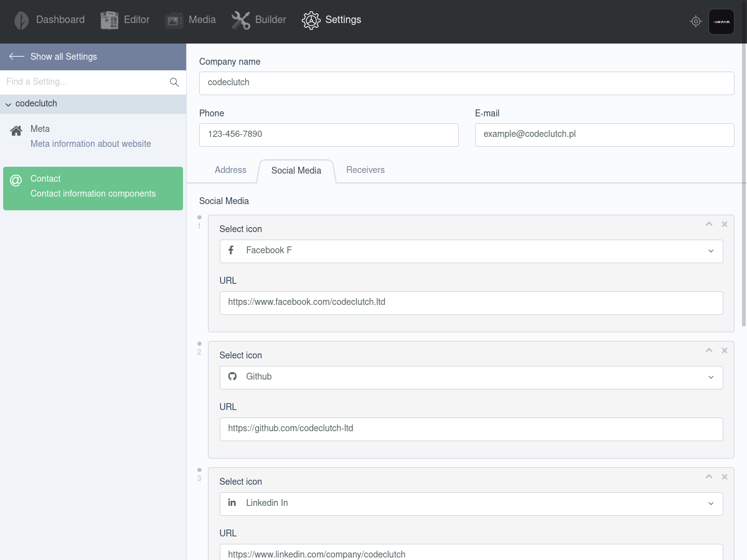The image size is (747, 560).
Task: Grab drag handle of item 2
Action: coord(199,343)
